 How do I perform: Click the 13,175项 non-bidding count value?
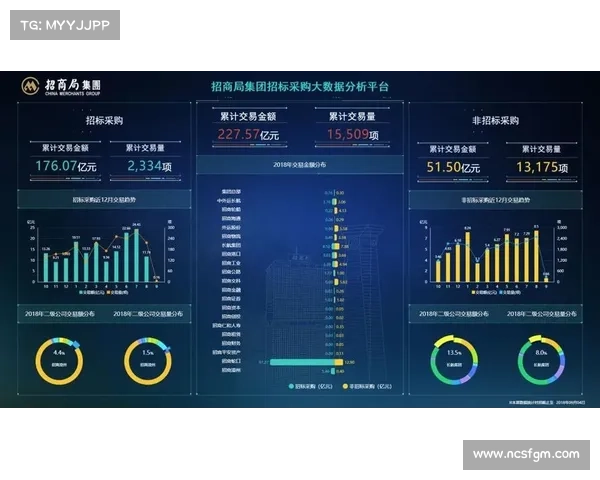[542, 167]
